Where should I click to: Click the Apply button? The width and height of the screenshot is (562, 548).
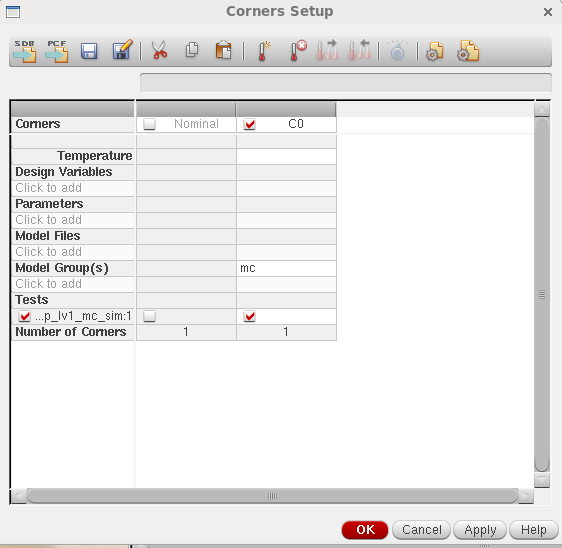[x=480, y=530]
